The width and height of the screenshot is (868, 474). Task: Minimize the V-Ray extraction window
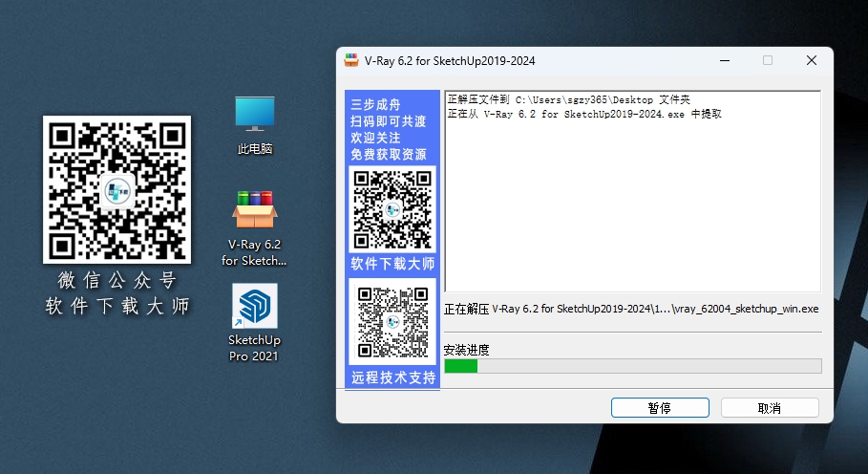click(x=724, y=60)
